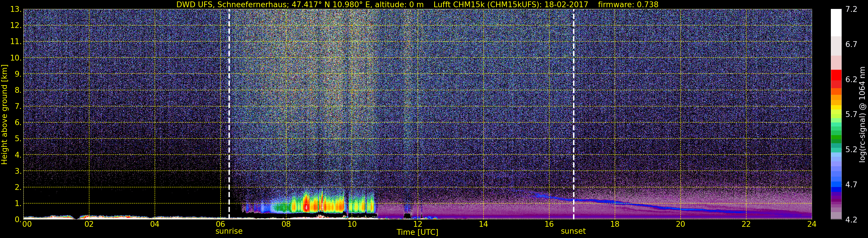Click time-axis tick label 02

point(89,224)
